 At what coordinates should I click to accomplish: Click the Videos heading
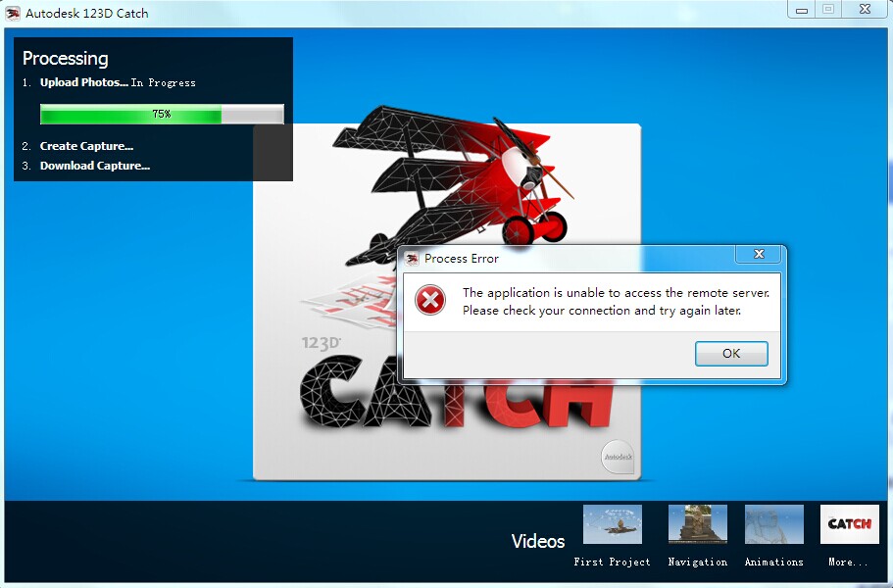coord(537,541)
